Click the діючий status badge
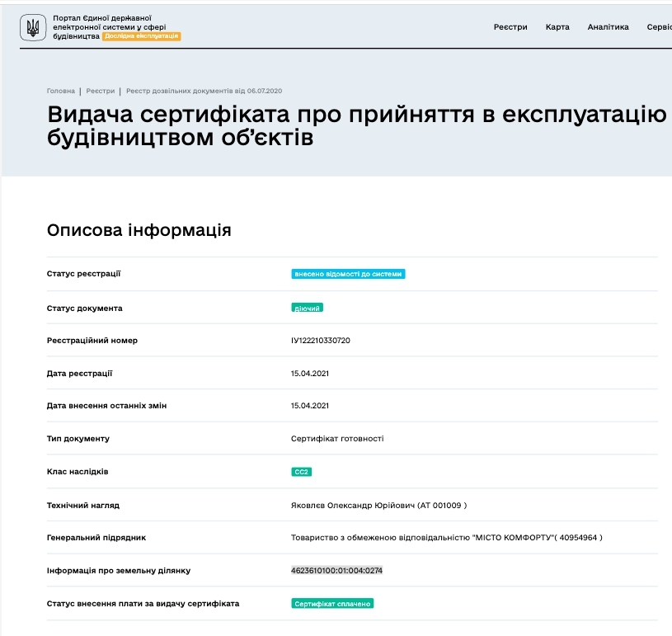This screenshot has height=636, width=672. [307, 308]
